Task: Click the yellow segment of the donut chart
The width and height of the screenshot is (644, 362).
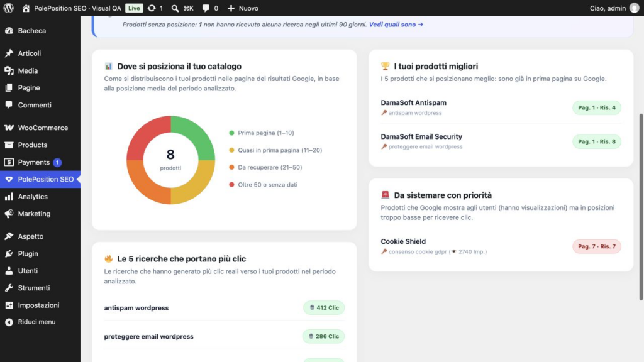Action: [x=198, y=187]
